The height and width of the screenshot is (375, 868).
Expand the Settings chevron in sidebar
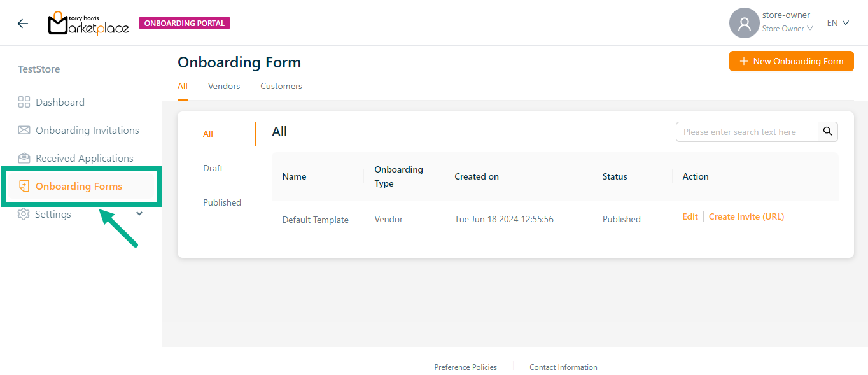click(140, 214)
